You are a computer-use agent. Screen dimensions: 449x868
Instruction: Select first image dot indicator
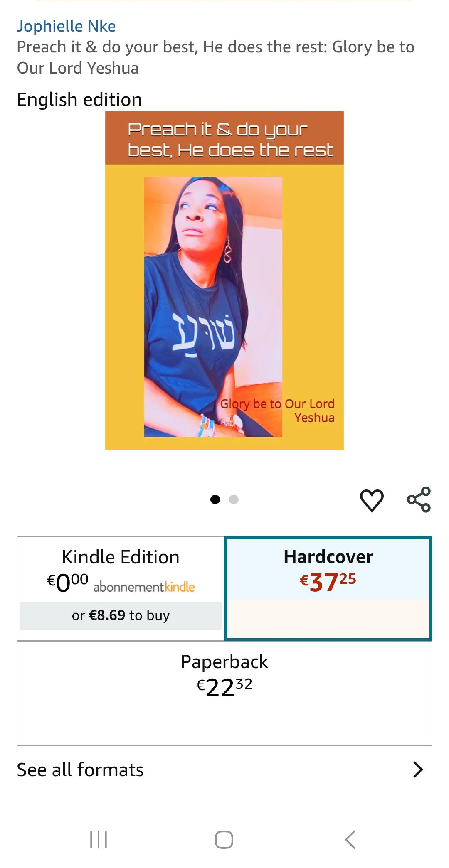(215, 499)
